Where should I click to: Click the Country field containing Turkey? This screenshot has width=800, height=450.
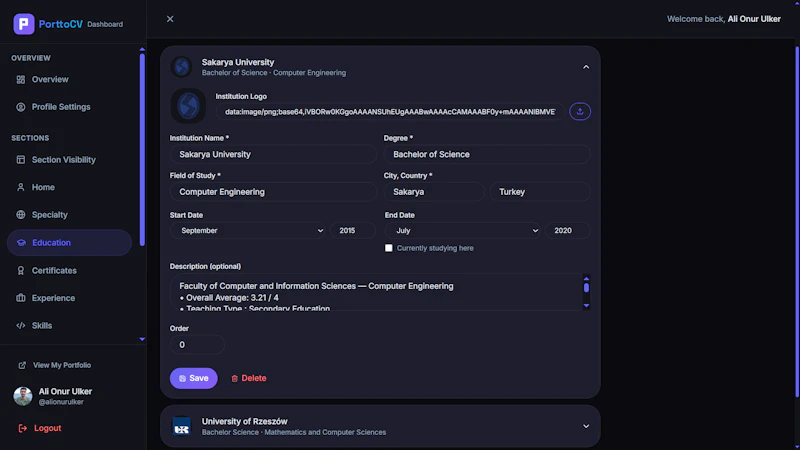coord(540,192)
